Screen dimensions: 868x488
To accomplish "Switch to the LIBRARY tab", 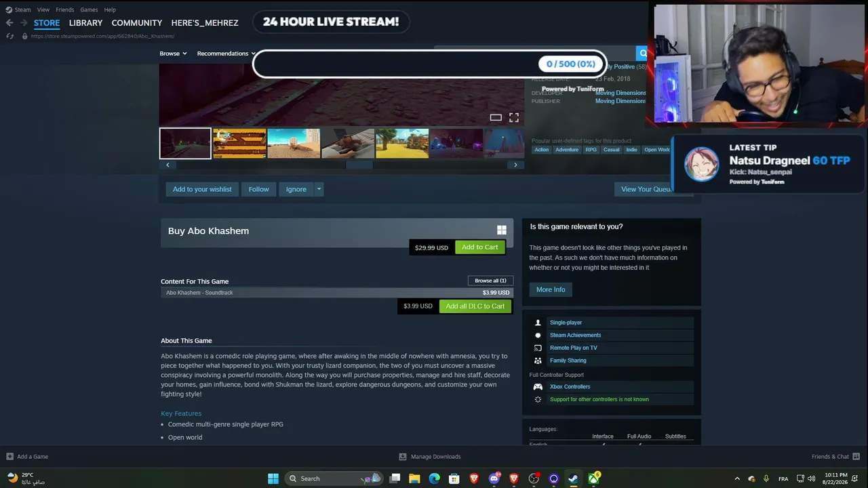I will coord(85,23).
